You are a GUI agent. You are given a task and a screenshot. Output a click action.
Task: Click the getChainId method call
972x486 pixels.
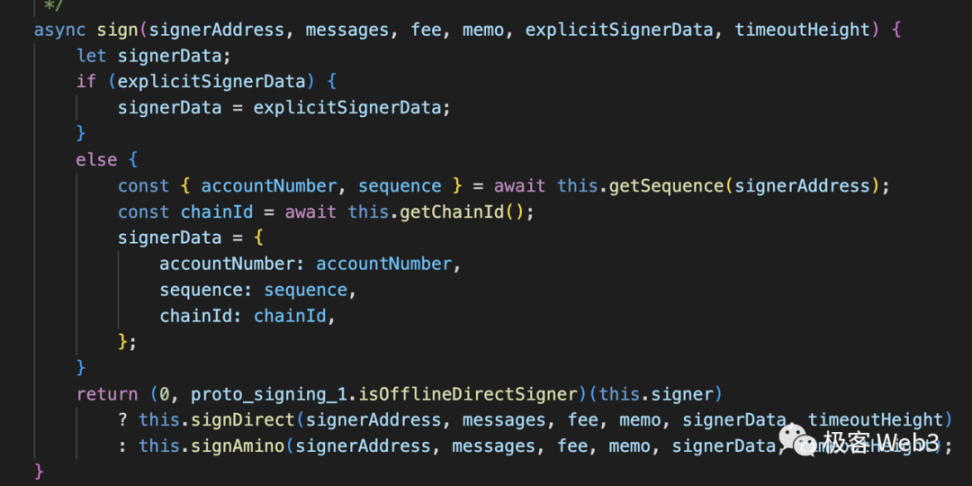tap(449, 212)
